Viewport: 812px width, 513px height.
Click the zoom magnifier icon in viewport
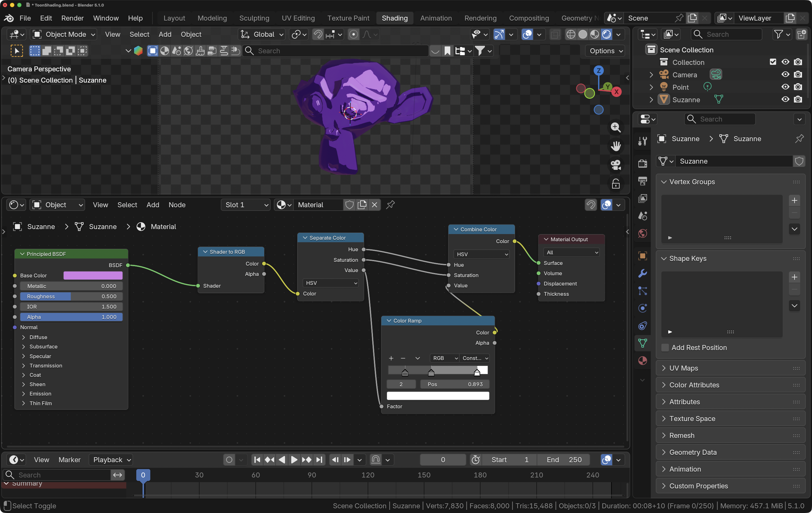(616, 127)
